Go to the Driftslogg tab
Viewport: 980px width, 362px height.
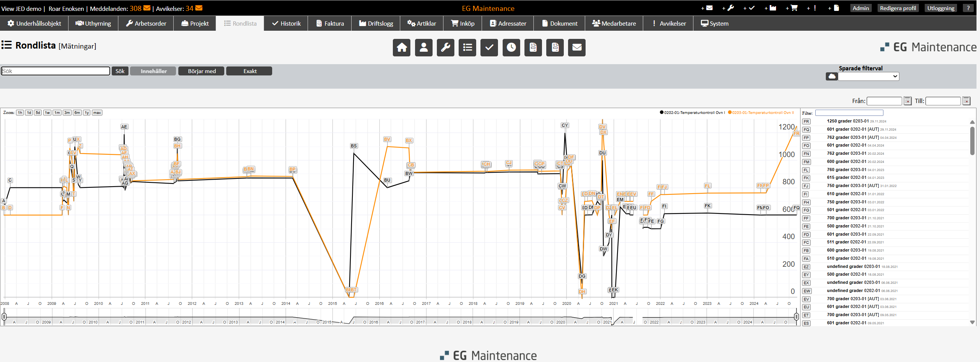(376, 24)
